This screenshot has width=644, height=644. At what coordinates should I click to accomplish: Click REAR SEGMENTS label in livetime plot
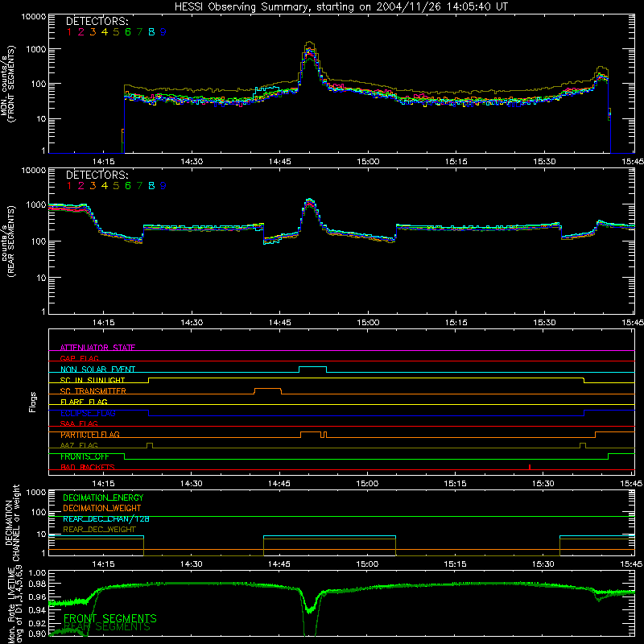point(107,627)
